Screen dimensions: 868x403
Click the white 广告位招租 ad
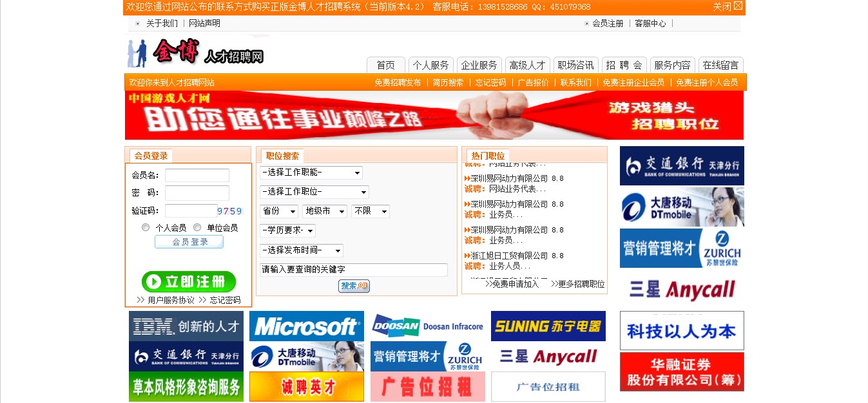[548, 387]
